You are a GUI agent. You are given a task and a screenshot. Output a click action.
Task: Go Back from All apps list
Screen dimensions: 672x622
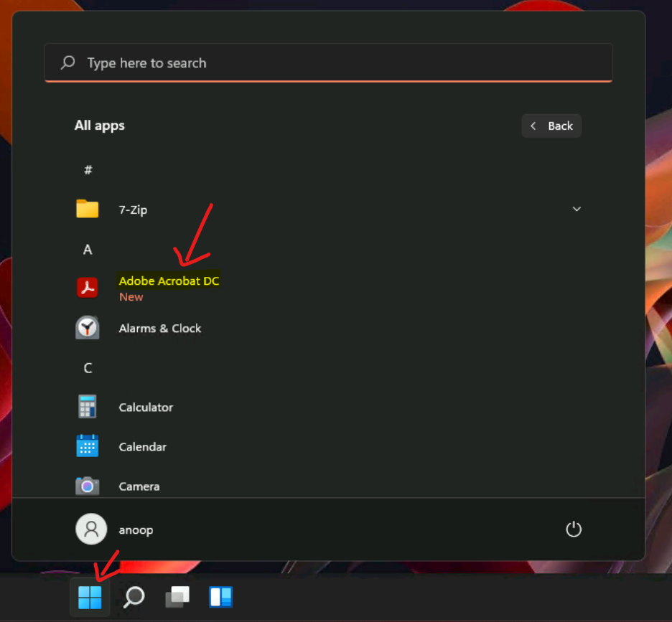point(551,126)
